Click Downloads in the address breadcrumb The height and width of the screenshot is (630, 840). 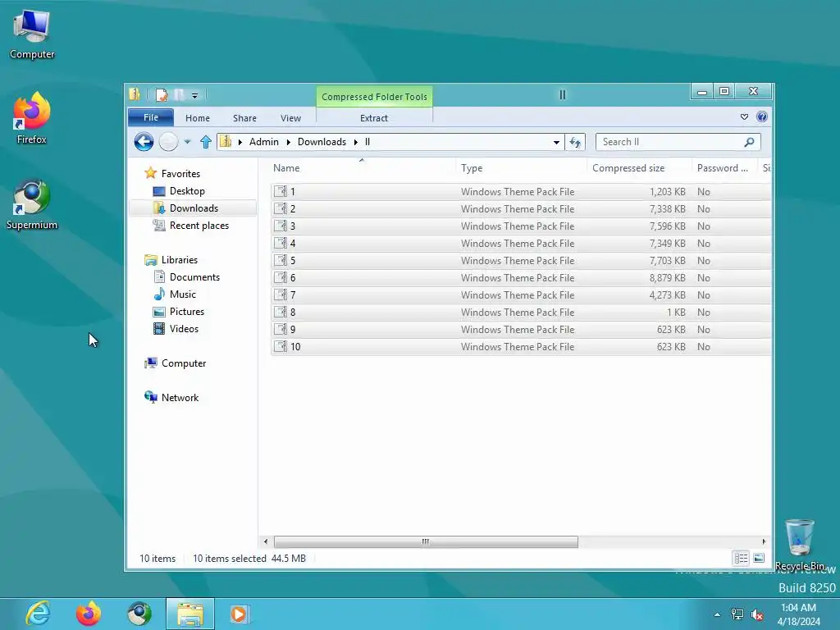322,142
